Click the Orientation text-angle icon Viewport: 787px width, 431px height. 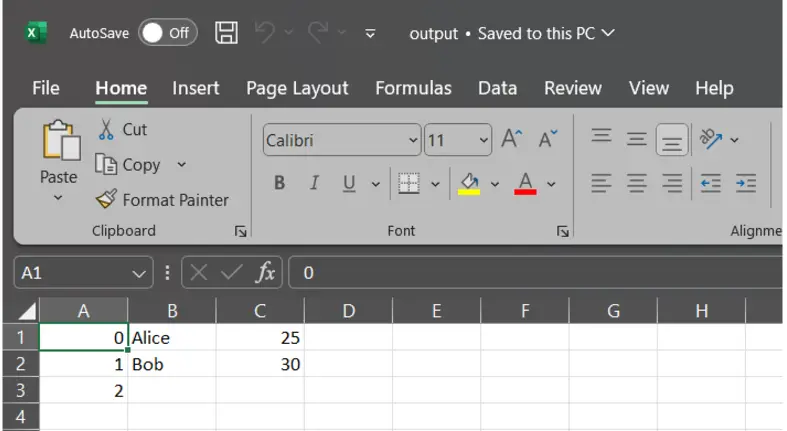pyautogui.click(x=711, y=139)
